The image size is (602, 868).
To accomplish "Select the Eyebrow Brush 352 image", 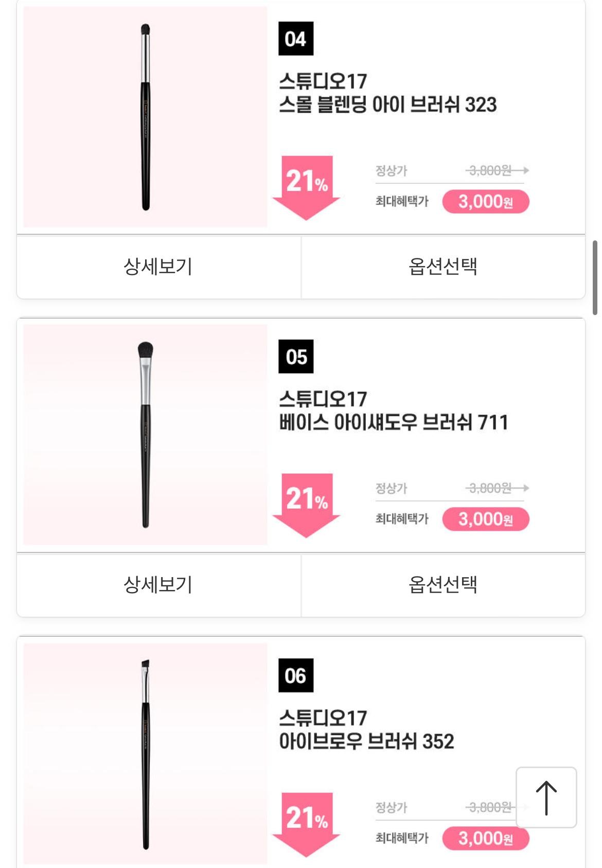I will [145, 753].
